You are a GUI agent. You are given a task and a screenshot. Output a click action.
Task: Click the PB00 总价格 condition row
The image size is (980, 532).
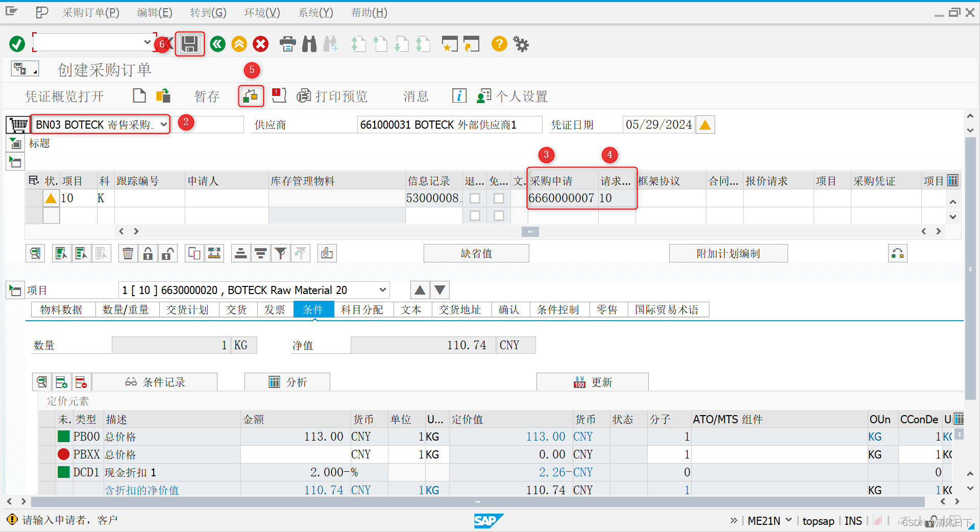(495, 437)
